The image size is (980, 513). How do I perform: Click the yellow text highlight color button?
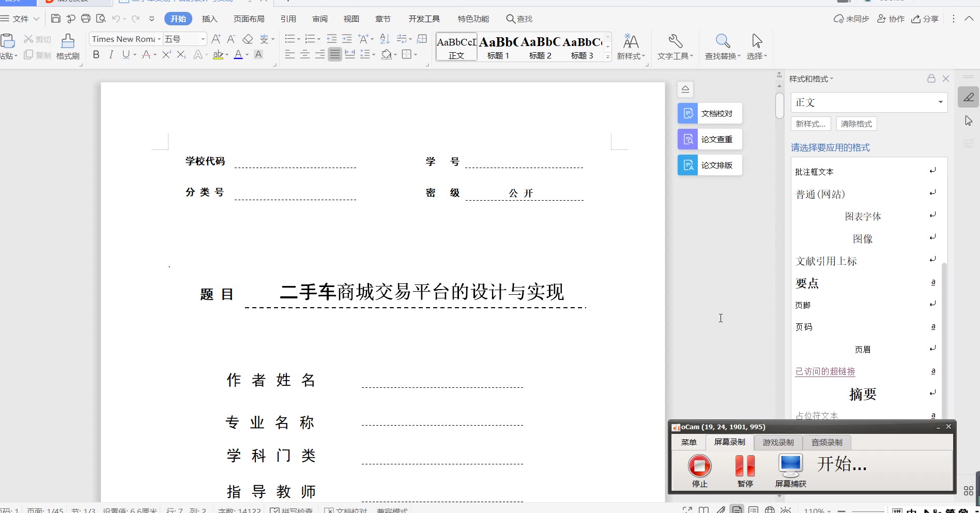coord(218,55)
